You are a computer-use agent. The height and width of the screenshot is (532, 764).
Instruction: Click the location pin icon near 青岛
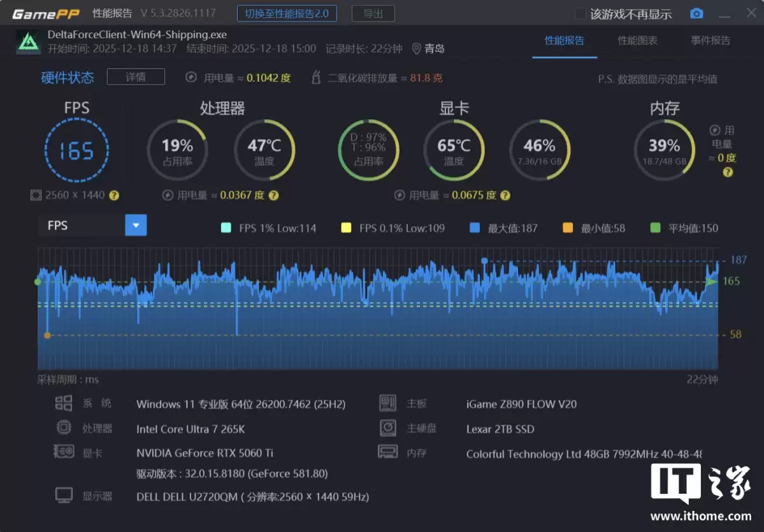[x=417, y=48]
